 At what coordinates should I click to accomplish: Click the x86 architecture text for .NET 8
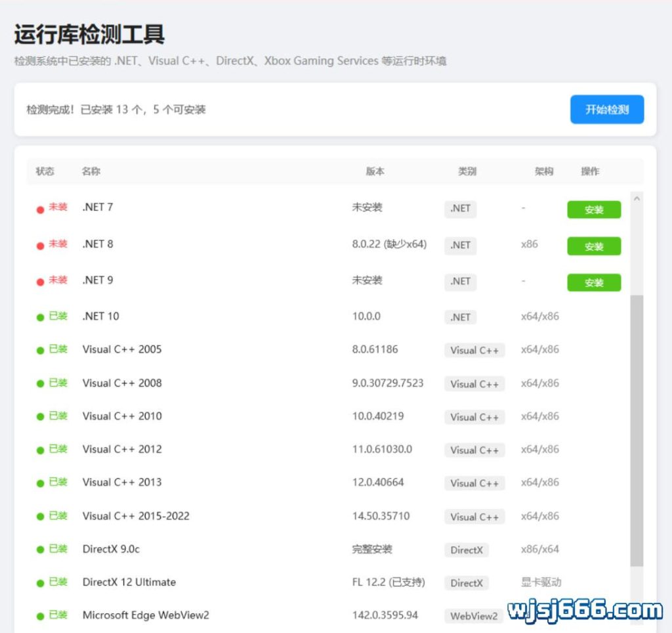[x=530, y=244]
